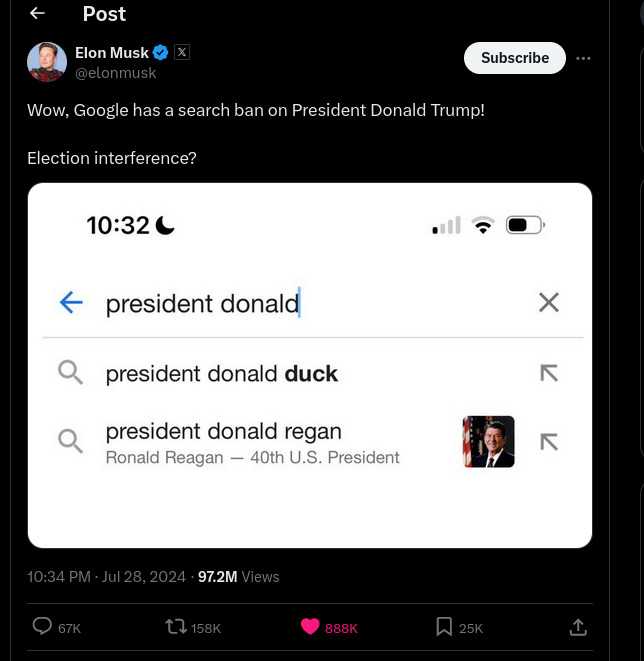This screenshot has width=644, height=661.
Task: Like the post with the heart icon
Action: [310, 626]
